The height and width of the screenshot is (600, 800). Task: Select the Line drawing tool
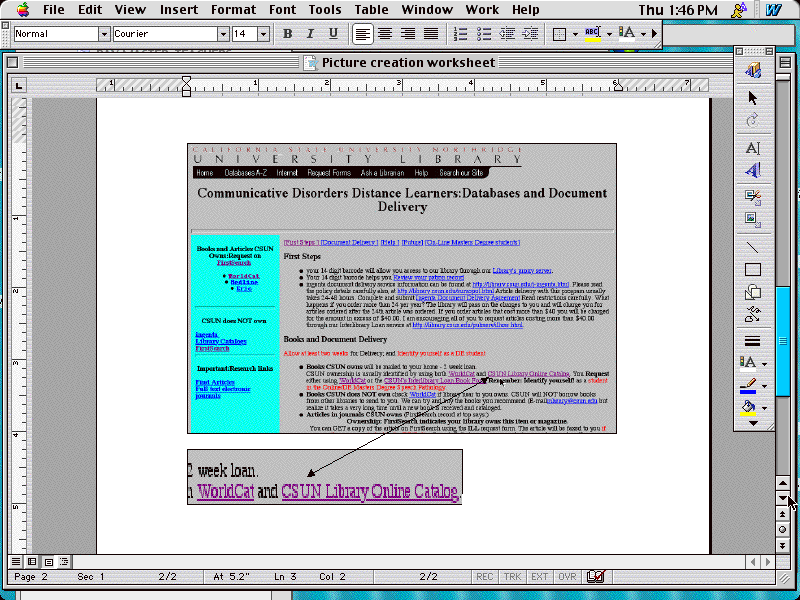(753, 247)
